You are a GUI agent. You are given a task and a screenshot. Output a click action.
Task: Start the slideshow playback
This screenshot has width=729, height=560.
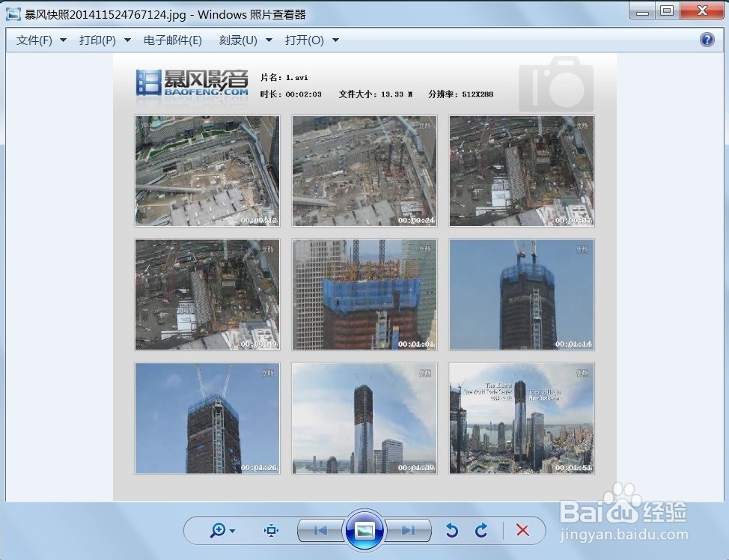(364, 530)
